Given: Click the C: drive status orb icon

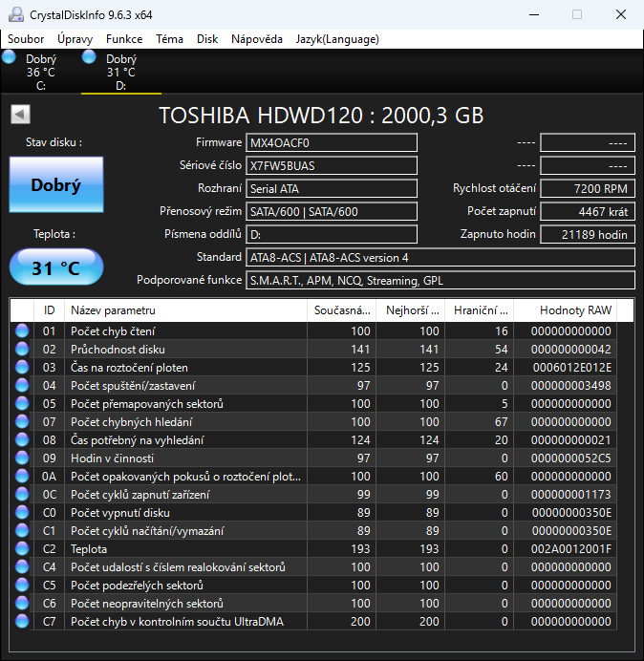Looking at the screenshot, I should (10, 57).
